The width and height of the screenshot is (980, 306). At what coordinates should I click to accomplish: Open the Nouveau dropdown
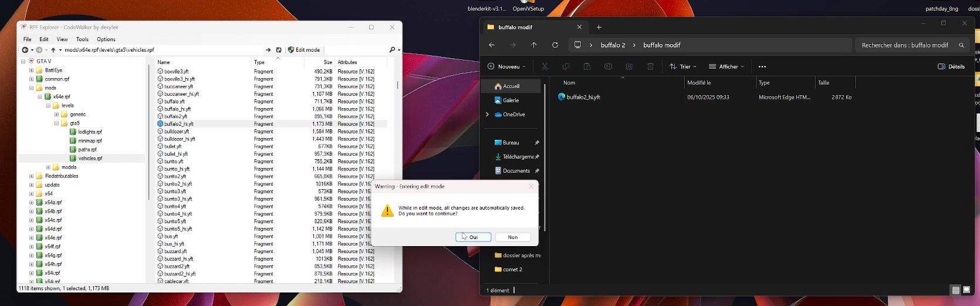(506, 66)
